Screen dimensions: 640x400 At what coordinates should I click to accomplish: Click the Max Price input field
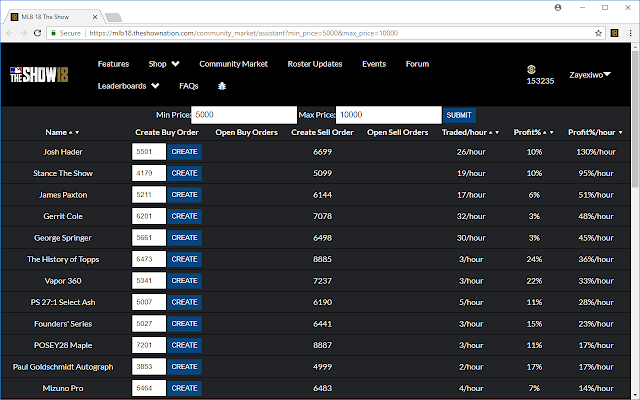[x=389, y=115]
